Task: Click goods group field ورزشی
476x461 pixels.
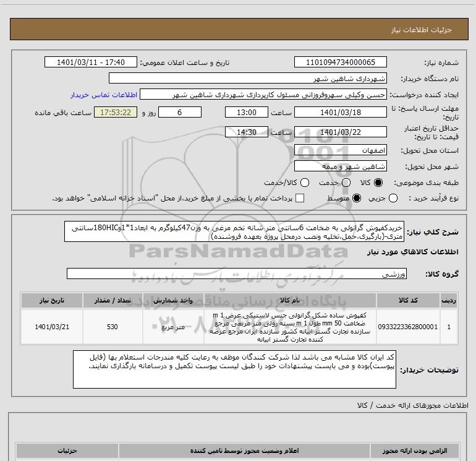Action: [x=237, y=274]
